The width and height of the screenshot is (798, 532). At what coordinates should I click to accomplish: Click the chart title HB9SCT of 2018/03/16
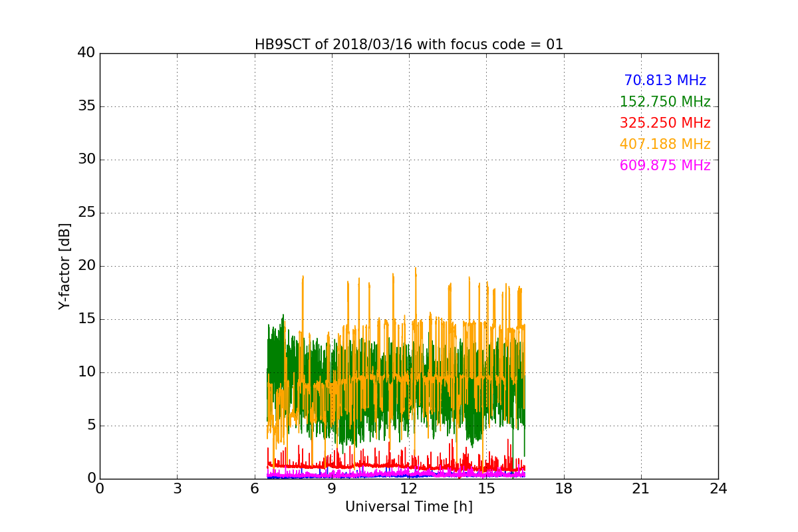tap(409, 45)
